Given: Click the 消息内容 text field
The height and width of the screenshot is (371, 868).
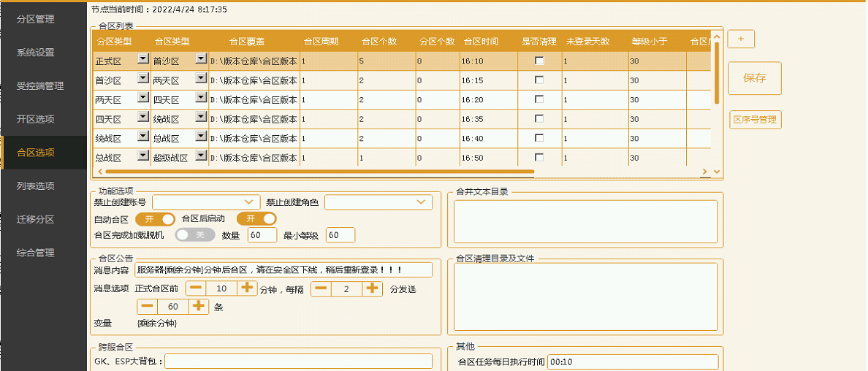Looking at the screenshot, I should point(283,270).
